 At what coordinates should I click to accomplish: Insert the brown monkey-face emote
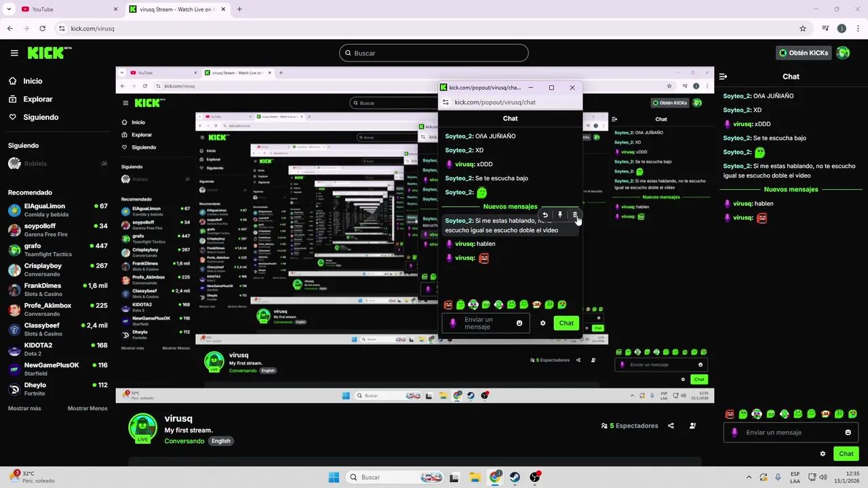825,413
